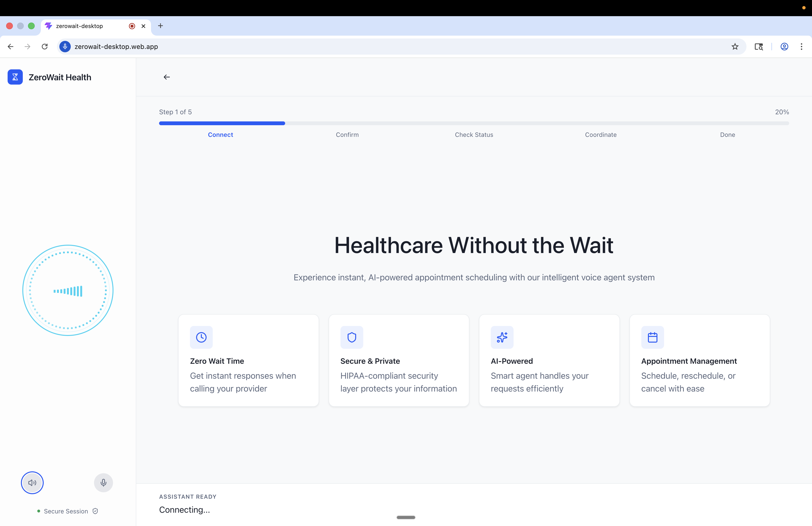
Task: Open Chrome three-dot menu
Action: point(801,47)
